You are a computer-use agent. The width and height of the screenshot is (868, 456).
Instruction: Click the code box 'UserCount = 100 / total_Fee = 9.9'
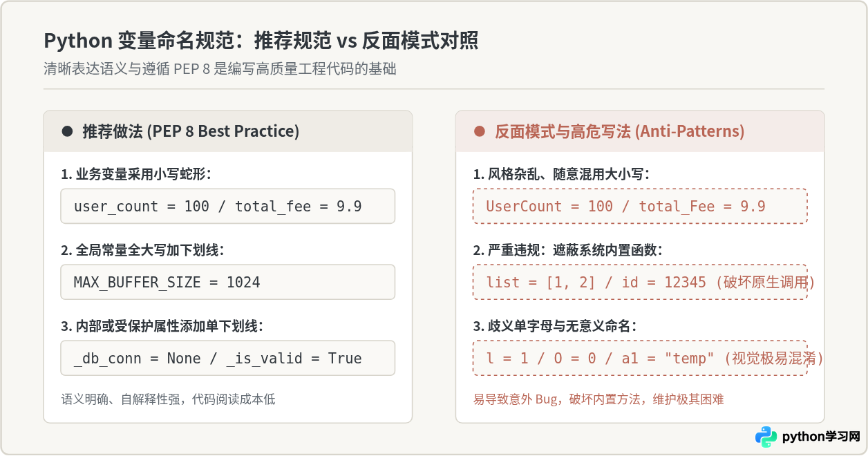coord(640,206)
